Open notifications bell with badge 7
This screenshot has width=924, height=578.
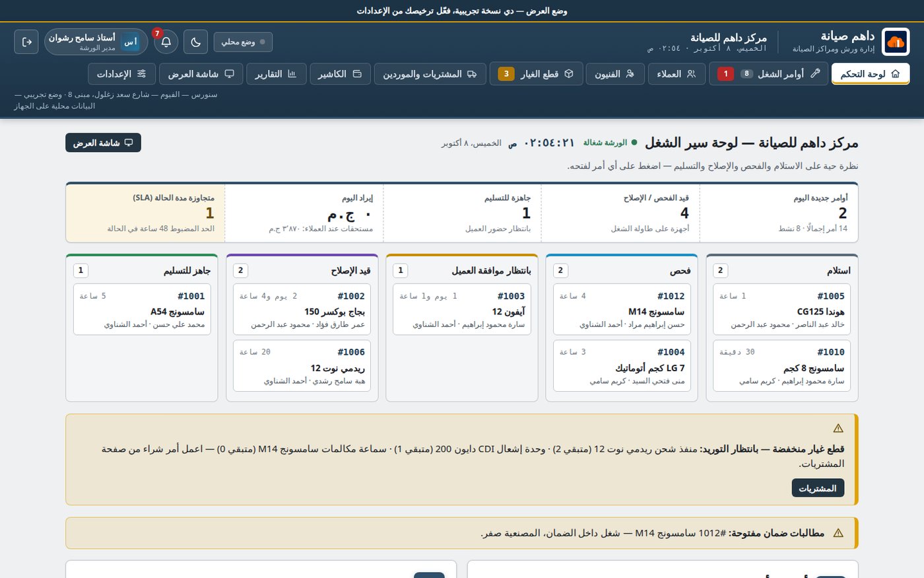[x=166, y=42]
